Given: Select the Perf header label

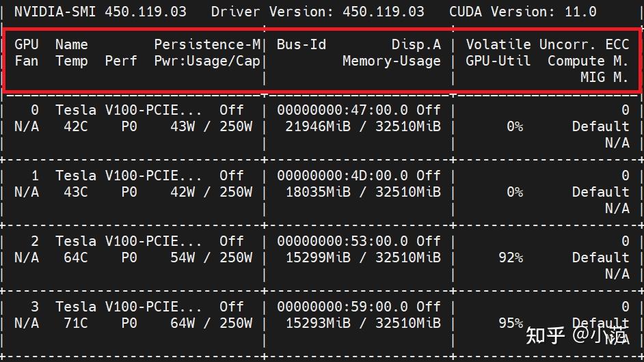Looking at the screenshot, I should point(121,61).
